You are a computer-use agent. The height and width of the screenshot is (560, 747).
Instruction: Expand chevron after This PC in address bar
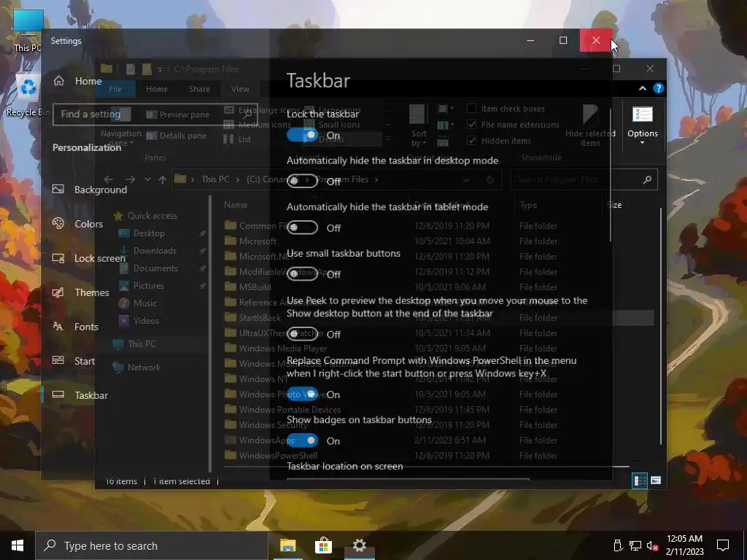tap(239, 179)
